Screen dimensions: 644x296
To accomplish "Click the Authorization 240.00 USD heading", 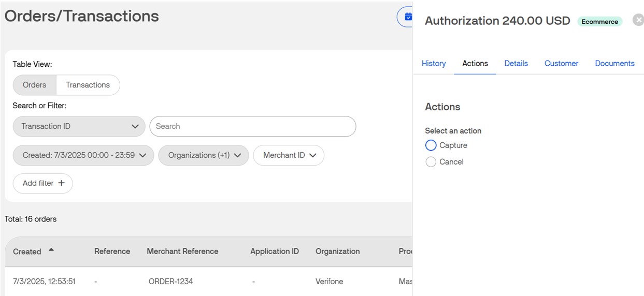I will [497, 21].
